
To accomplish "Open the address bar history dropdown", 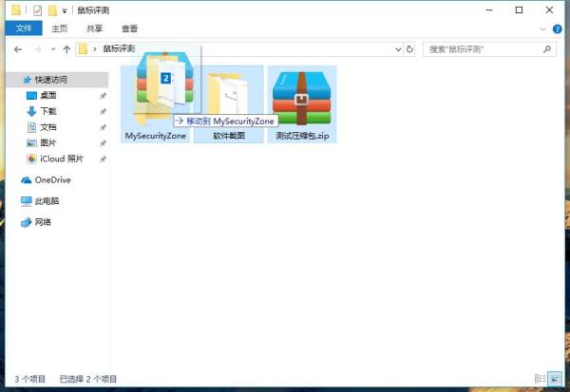I will pyautogui.click(x=398, y=49).
